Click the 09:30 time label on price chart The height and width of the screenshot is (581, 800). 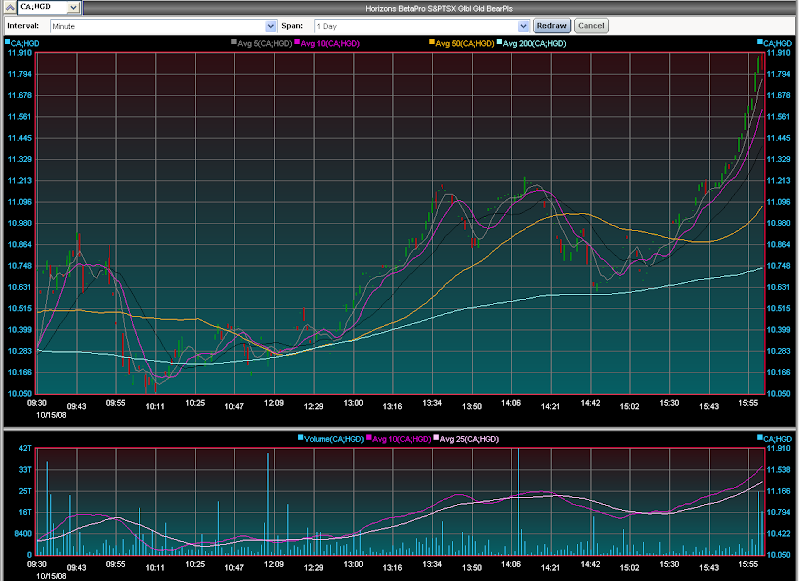37,403
